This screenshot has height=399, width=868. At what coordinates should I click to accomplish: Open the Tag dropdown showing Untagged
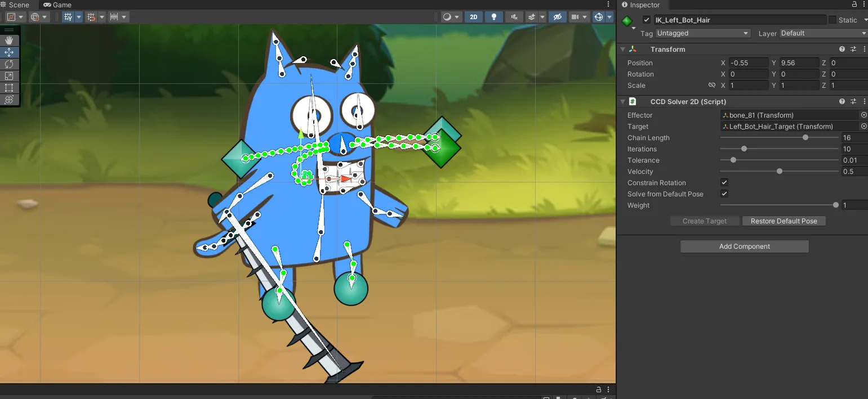[702, 33]
